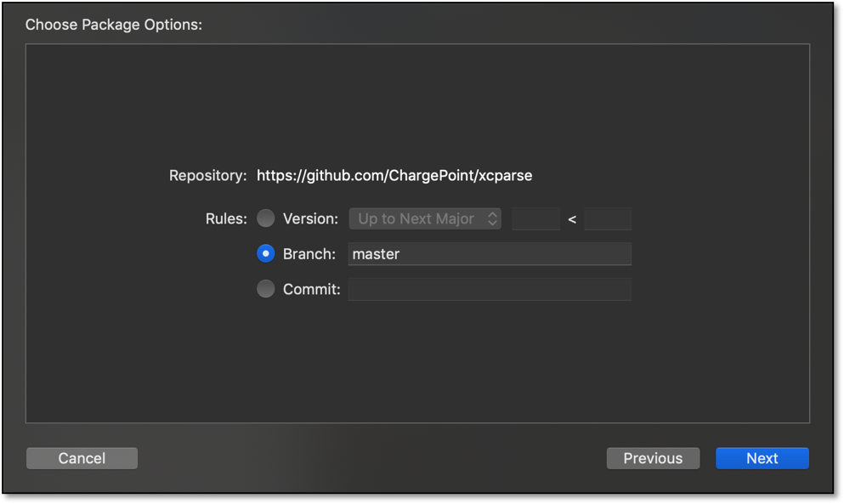This screenshot has width=844, height=504.
Task: Click the maximum version field after the less-than sign
Action: point(608,218)
